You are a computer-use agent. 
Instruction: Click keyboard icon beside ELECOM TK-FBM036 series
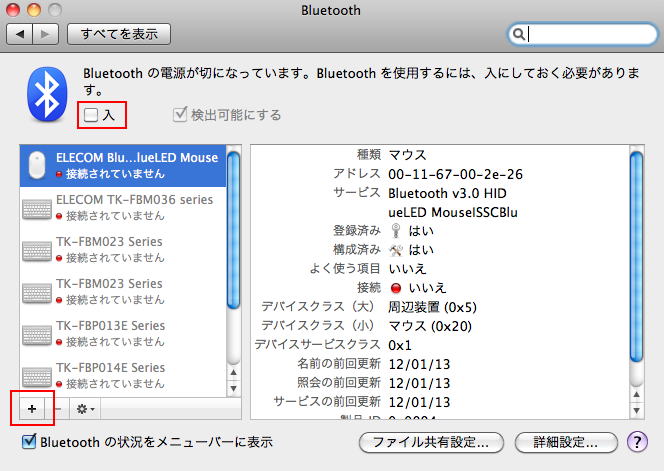(x=37, y=209)
